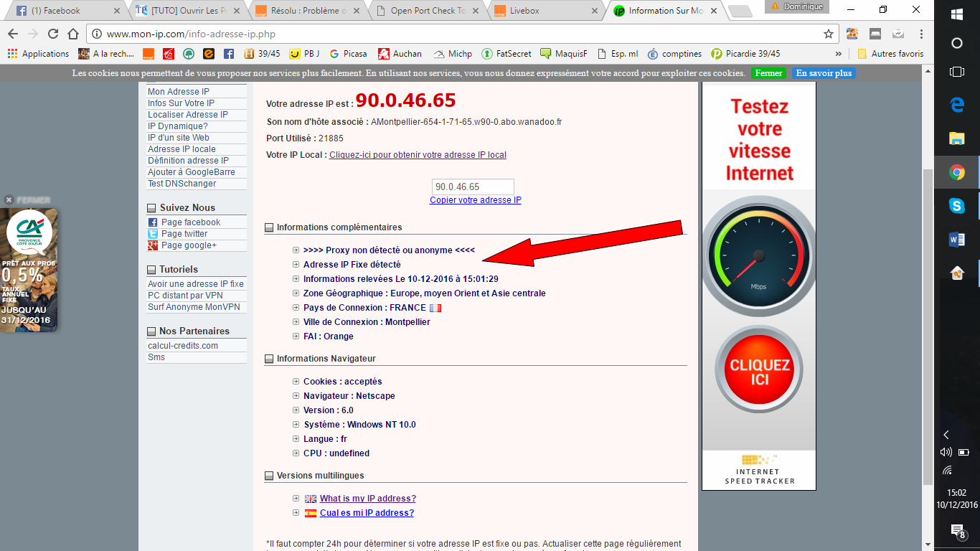Click the What is my IP address link
The image size is (980, 551).
[x=367, y=499]
